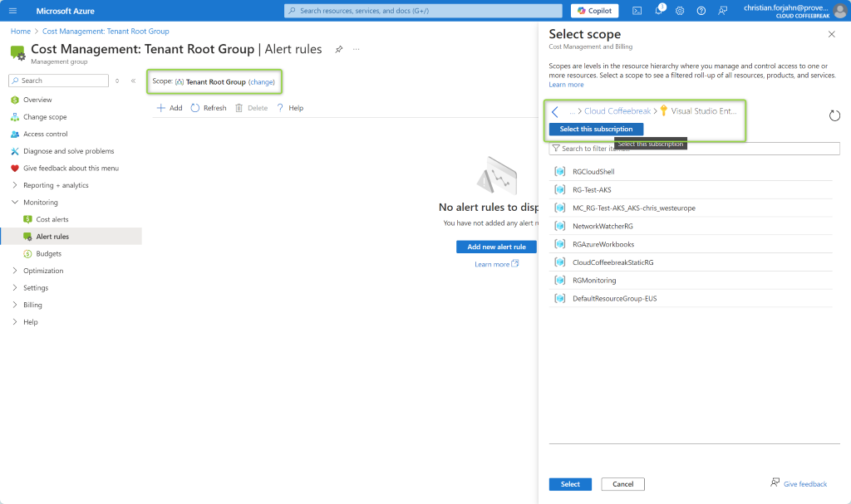Click the refresh icon in Select scope panel

pyautogui.click(x=834, y=115)
